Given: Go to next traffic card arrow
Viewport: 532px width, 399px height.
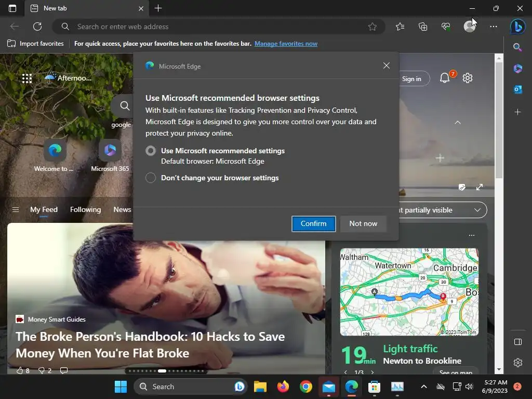Looking at the screenshot, I should pyautogui.click(x=372, y=372).
